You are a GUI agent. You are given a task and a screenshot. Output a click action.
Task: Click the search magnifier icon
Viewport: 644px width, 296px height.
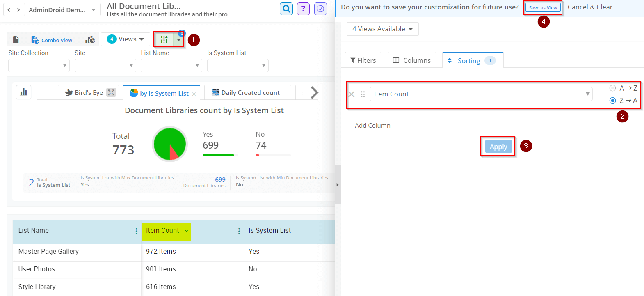point(286,9)
